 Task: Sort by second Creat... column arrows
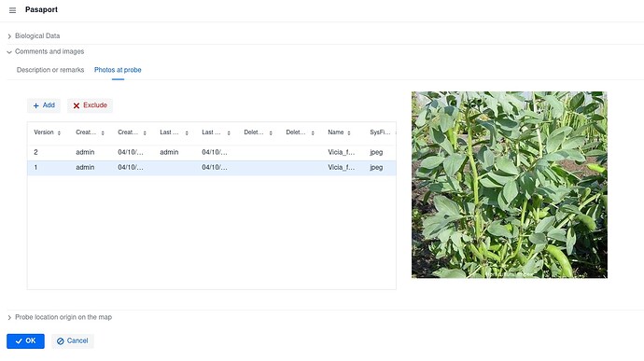click(x=145, y=132)
